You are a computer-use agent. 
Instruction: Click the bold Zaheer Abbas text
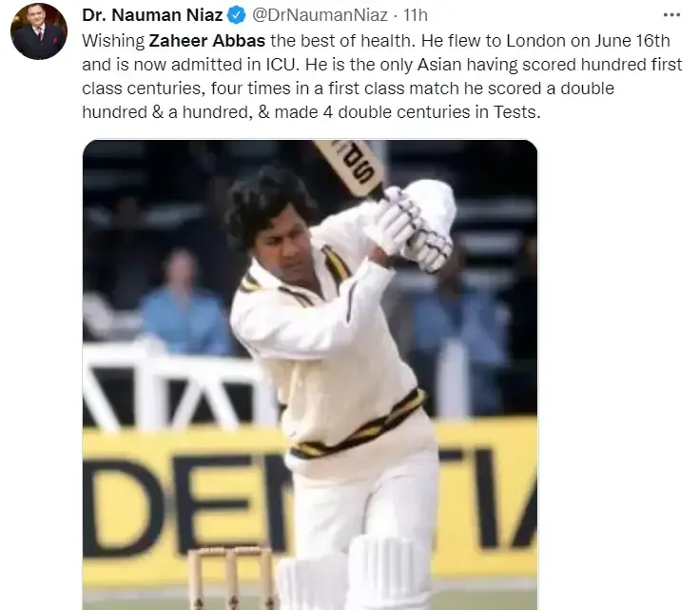(x=207, y=41)
